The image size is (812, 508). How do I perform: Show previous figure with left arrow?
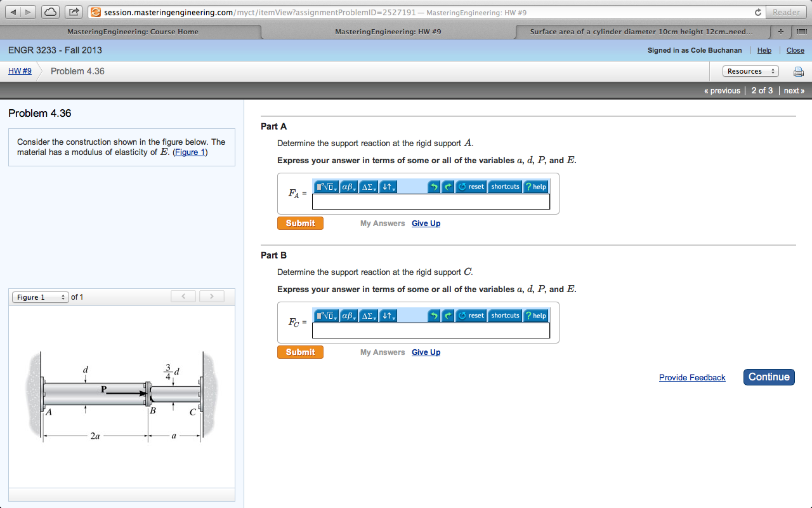184,297
